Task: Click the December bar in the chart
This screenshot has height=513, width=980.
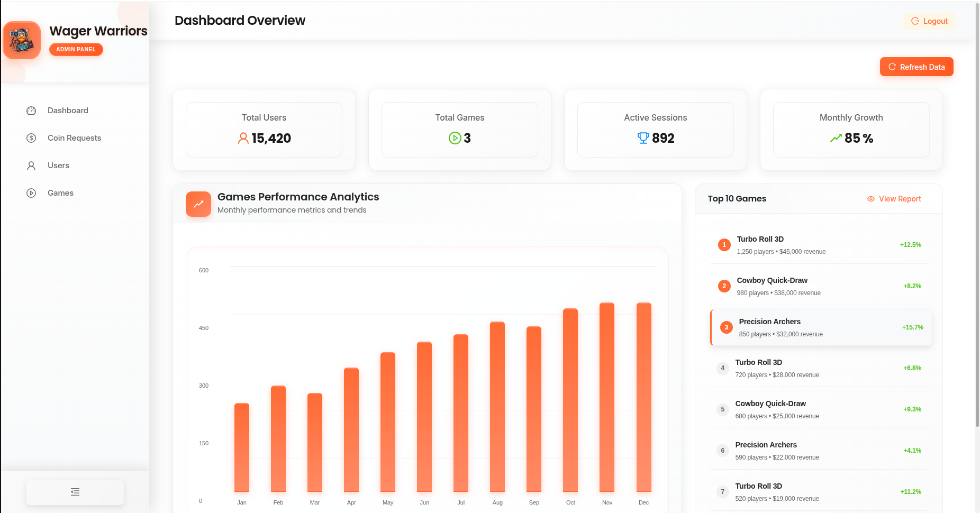Action: pyautogui.click(x=643, y=397)
